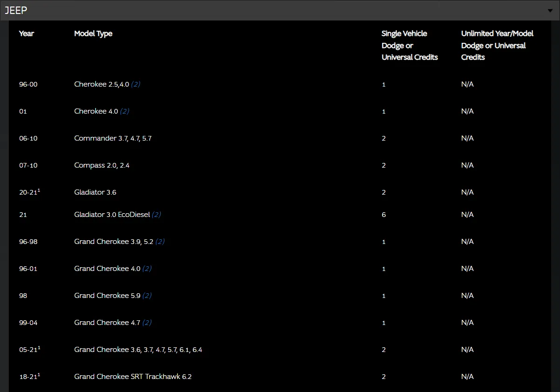This screenshot has height=392, width=560.
Task: Click the year cell 01
Action: click(23, 112)
